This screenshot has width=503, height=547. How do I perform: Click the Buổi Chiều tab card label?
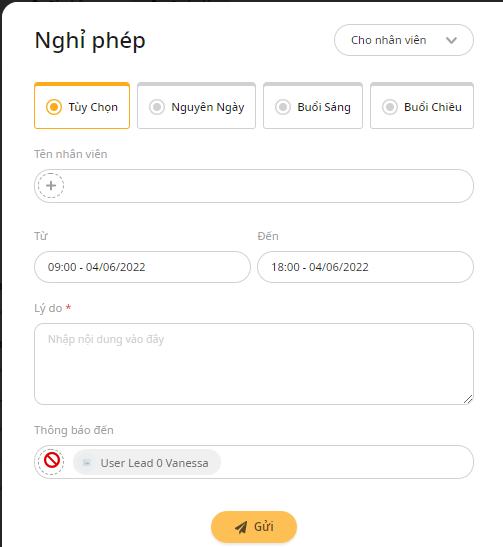point(433,107)
